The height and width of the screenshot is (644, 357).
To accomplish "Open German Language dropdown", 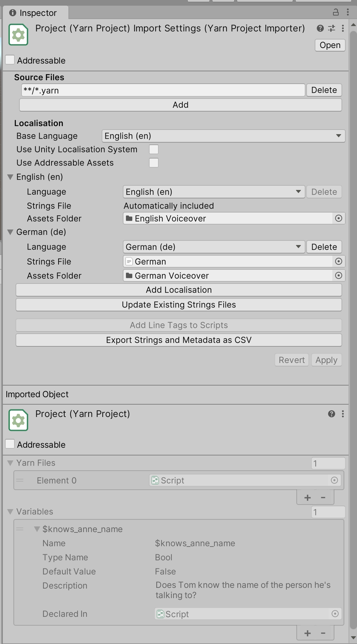I will 214,247.
